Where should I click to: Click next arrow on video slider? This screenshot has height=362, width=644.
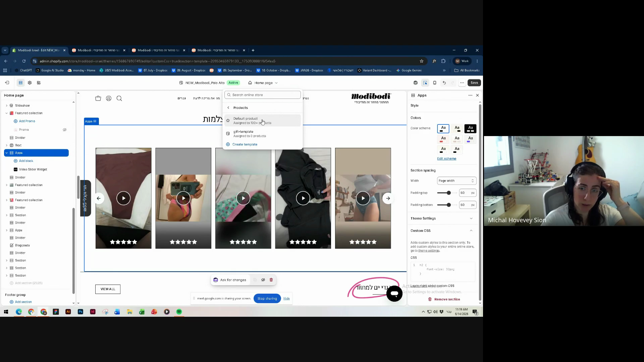(388, 198)
